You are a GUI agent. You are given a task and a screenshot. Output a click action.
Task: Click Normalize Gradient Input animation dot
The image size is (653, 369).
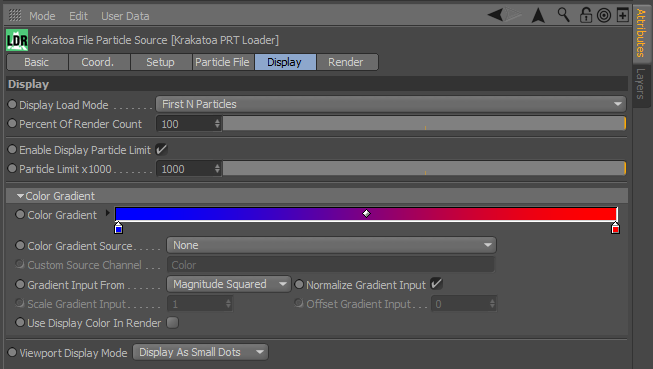(x=299, y=284)
